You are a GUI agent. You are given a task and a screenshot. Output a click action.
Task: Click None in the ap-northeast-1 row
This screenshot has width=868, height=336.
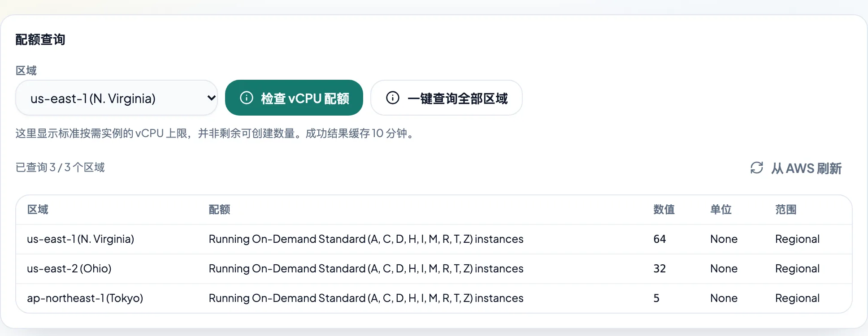[724, 298]
